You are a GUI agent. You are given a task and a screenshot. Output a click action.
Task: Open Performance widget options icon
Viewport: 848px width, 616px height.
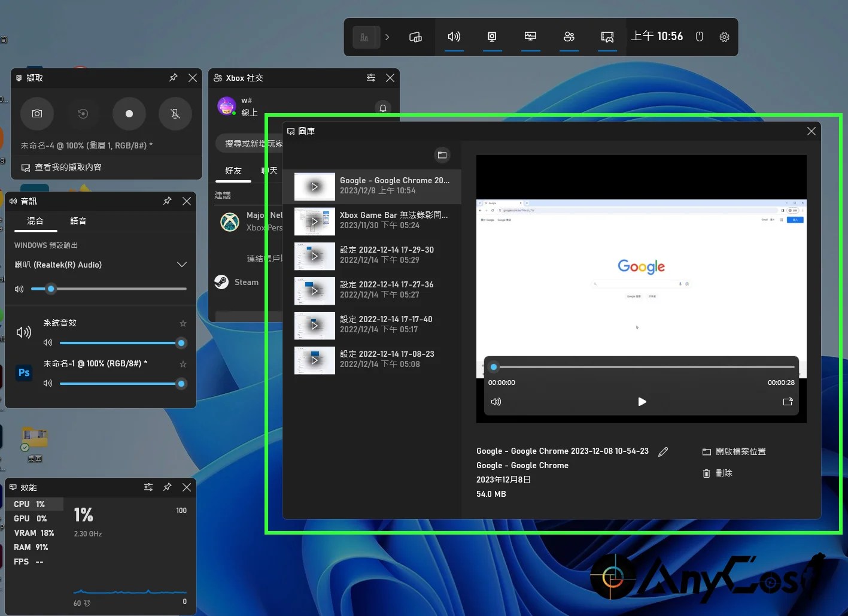click(x=148, y=487)
